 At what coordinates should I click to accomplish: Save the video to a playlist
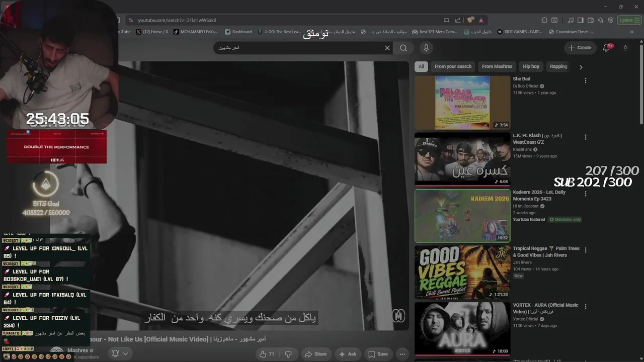click(378, 354)
